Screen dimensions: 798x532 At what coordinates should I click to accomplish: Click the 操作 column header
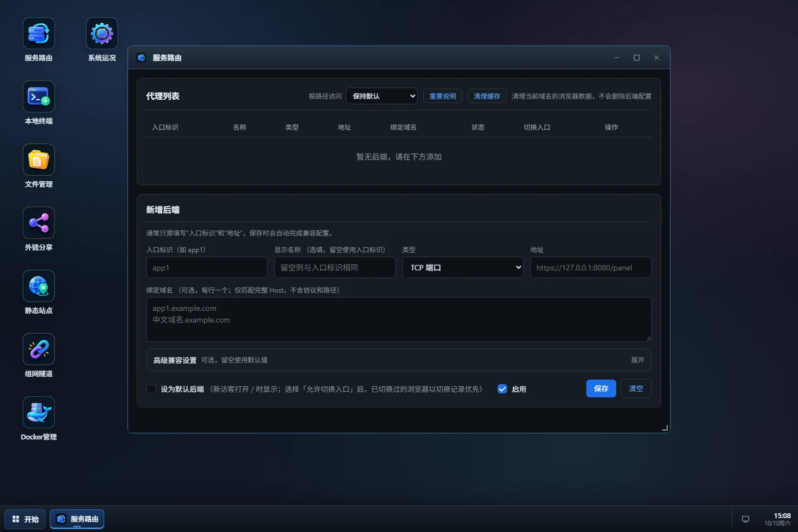pyautogui.click(x=611, y=127)
